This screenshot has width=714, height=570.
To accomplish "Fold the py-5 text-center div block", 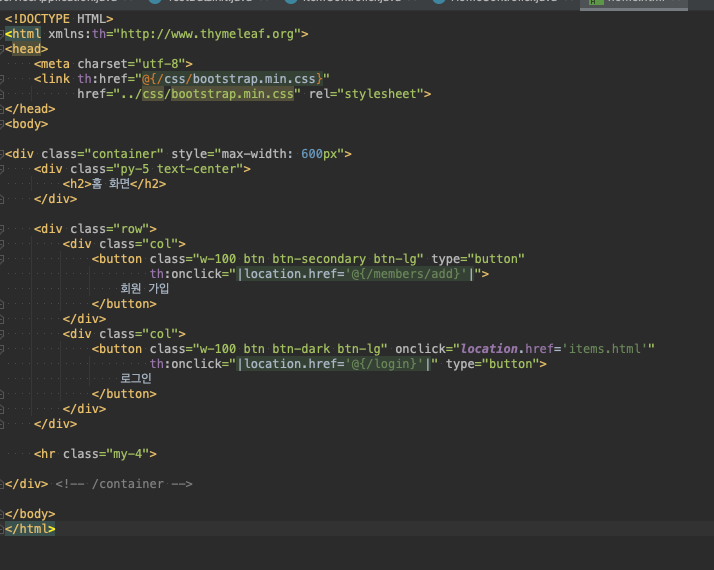I will pos(1,169).
